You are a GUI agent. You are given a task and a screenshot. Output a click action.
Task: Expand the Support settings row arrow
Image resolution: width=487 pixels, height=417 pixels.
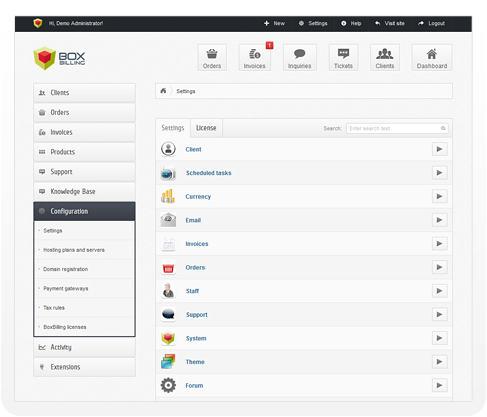440,314
